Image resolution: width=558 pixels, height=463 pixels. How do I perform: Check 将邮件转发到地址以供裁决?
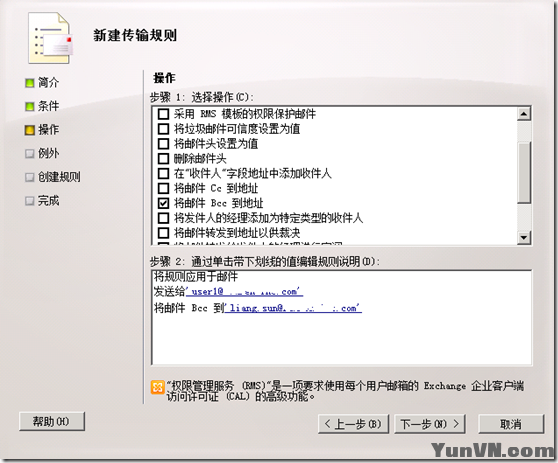coord(163,233)
